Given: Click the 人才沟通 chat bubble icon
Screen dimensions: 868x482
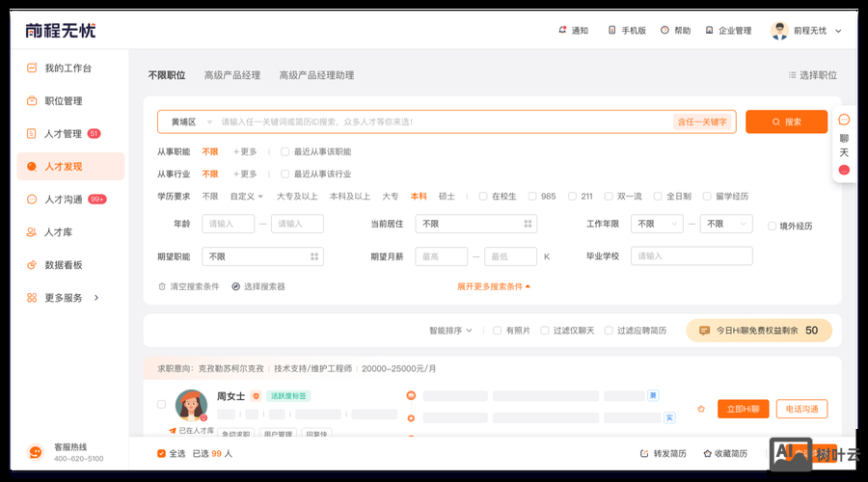Looking at the screenshot, I should 32,200.
